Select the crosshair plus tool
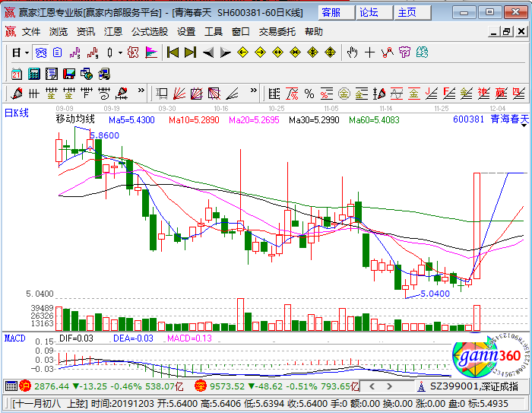This screenshot has width=532, height=413. [x=370, y=52]
